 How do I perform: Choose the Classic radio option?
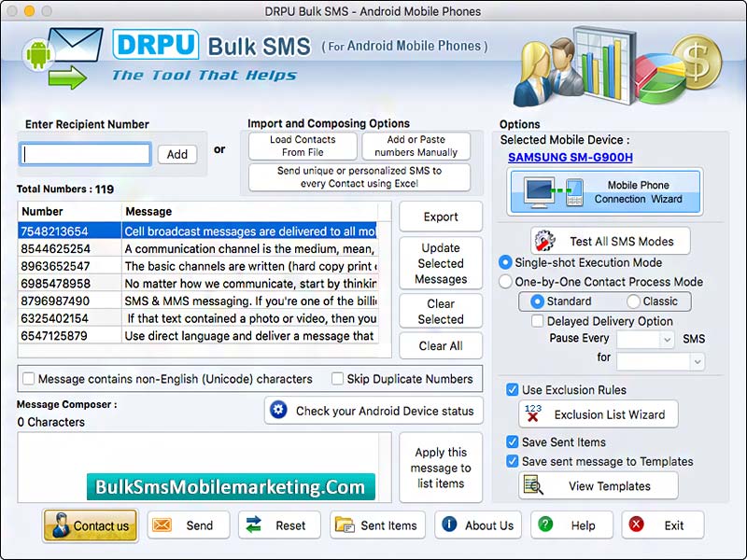tap(633, 301)
